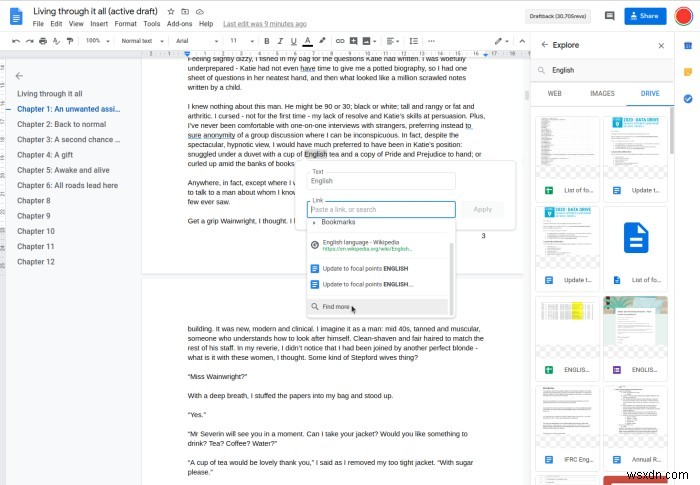Click the line spacing icon

(x=414, y=41)
